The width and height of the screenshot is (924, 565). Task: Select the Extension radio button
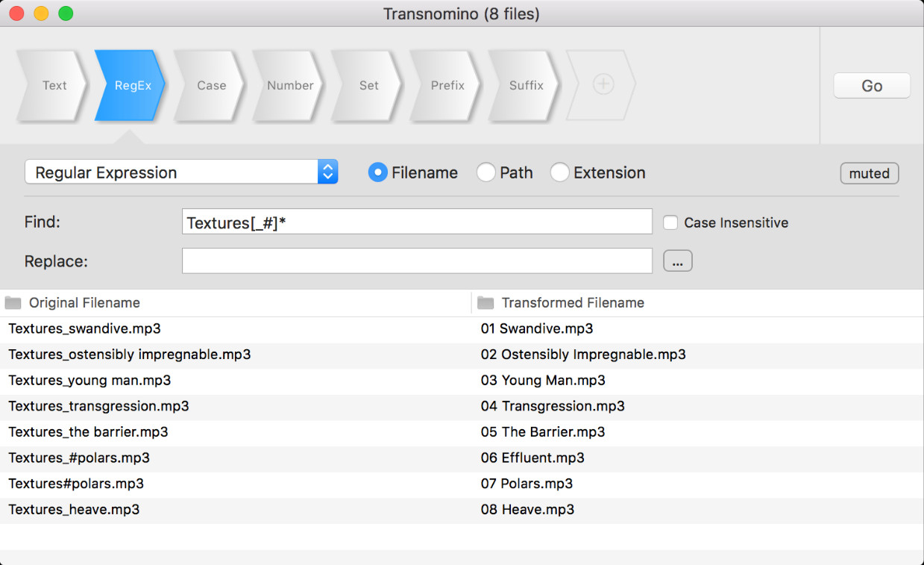click(559, 172)
